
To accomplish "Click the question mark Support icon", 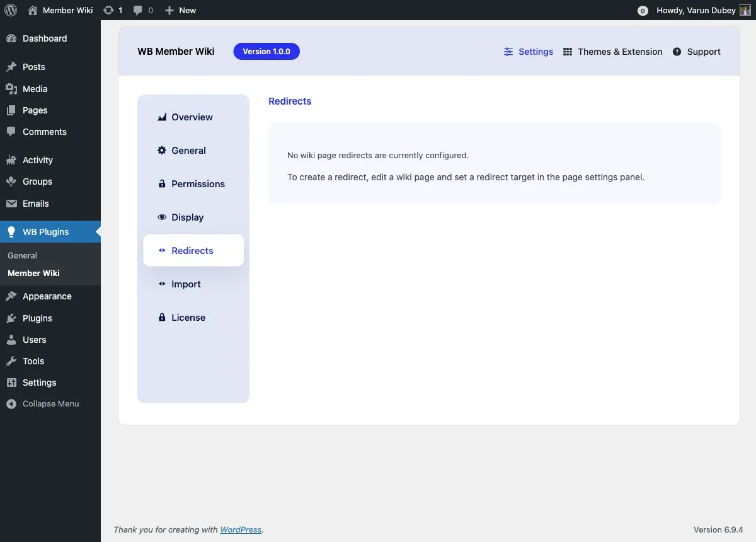I will (x=677, y=52).
